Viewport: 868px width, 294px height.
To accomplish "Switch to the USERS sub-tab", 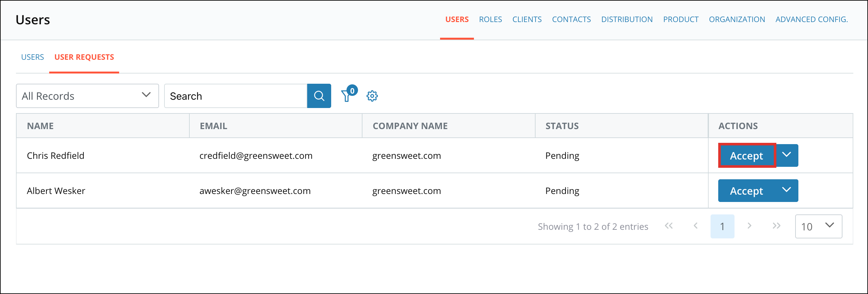I will pyautogui.click(x=32, y=57).
